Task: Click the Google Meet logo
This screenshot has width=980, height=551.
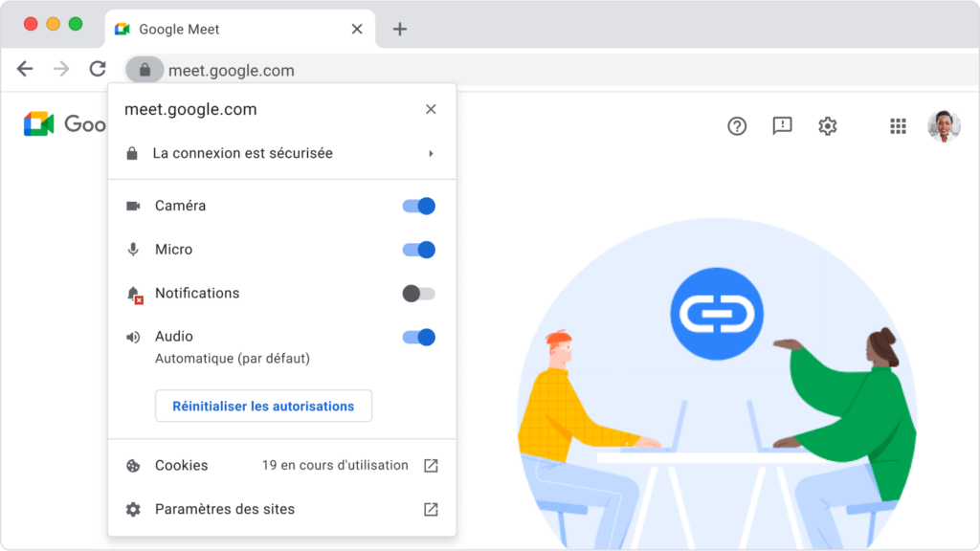Action: [39, 124]
